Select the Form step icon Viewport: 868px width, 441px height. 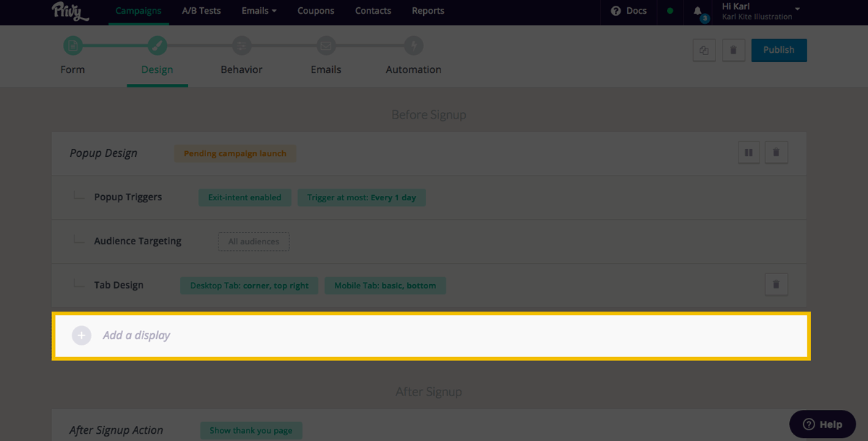[72, 46]
